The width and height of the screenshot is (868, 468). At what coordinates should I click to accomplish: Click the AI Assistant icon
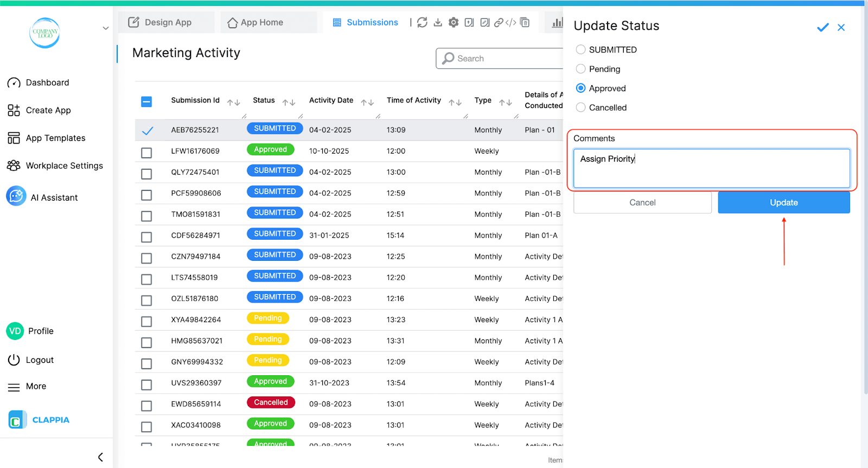16,196
